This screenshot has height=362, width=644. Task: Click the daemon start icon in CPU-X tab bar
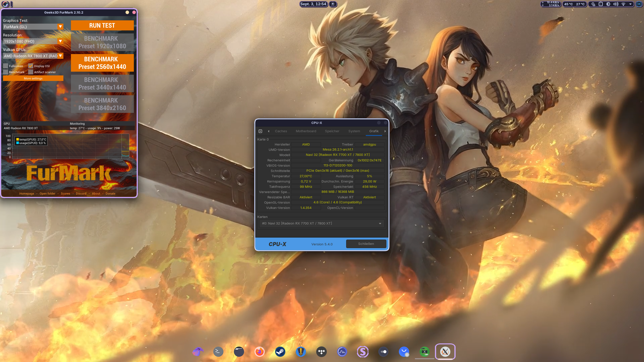point(260,131)
